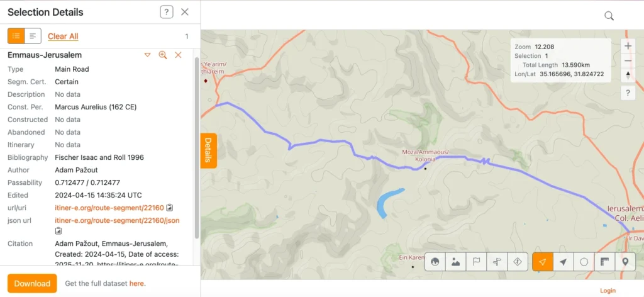The height and width of the screenshot is (297, 644).
Task: Switch to the list view toggle
Action: coord(16,36)
